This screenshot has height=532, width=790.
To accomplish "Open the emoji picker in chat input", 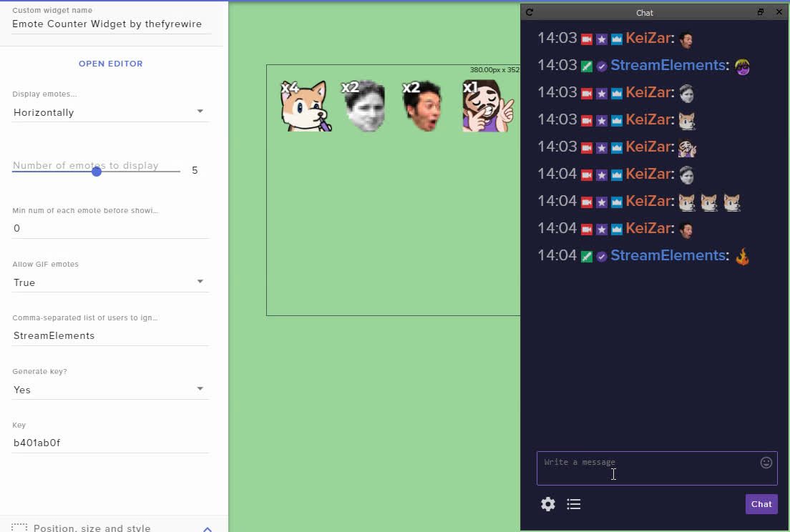I will (766, 462).
